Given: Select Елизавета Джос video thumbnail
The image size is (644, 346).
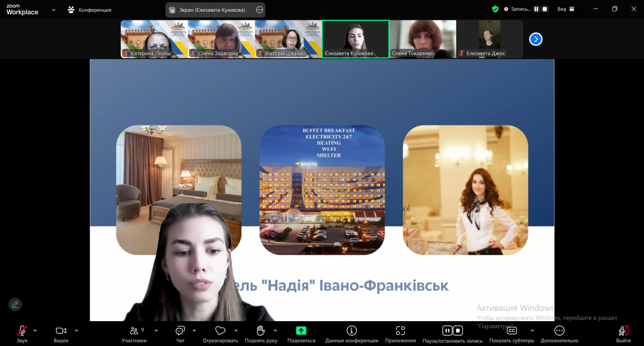Looking at the screenshot, I should coord(490,39).
